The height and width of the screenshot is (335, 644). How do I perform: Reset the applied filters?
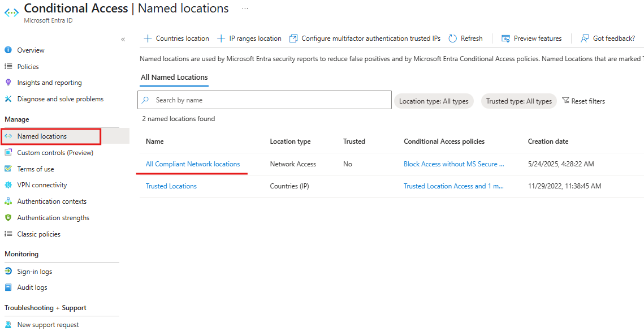pyautogui.click(x=584, y=101)
